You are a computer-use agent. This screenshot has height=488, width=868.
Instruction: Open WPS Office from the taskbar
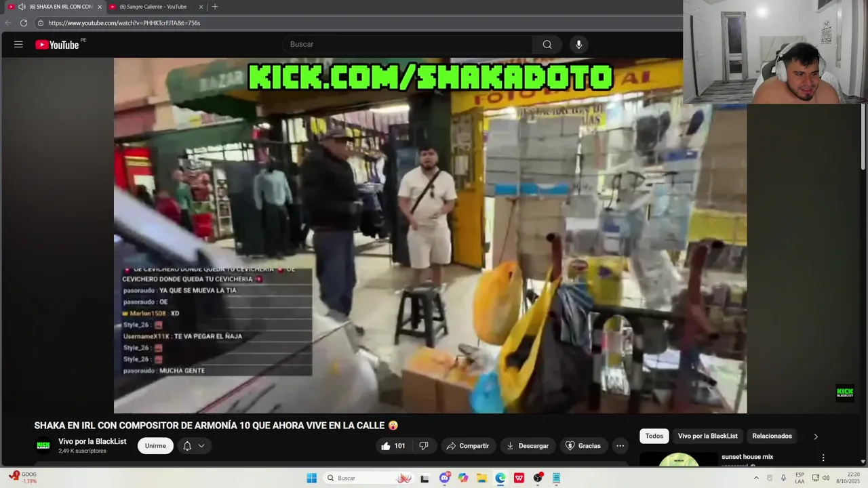click(x=519, y=478)
